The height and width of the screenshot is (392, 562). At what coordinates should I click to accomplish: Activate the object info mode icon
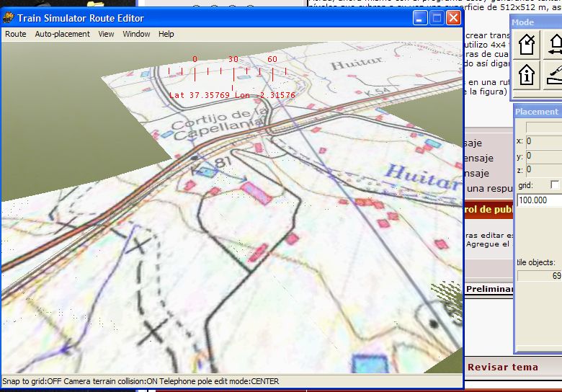point(527,74)
